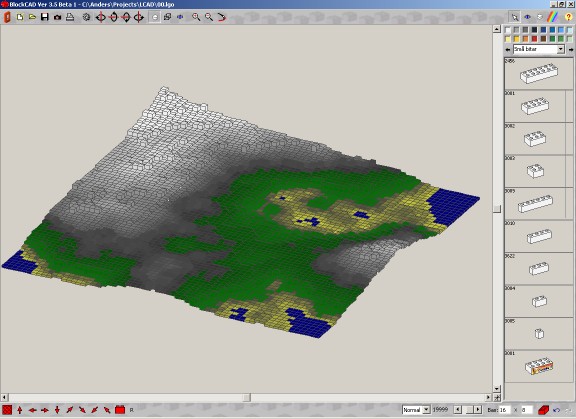Open the rainbow color palette
576x419 pixels.
(x=553, y=17)
